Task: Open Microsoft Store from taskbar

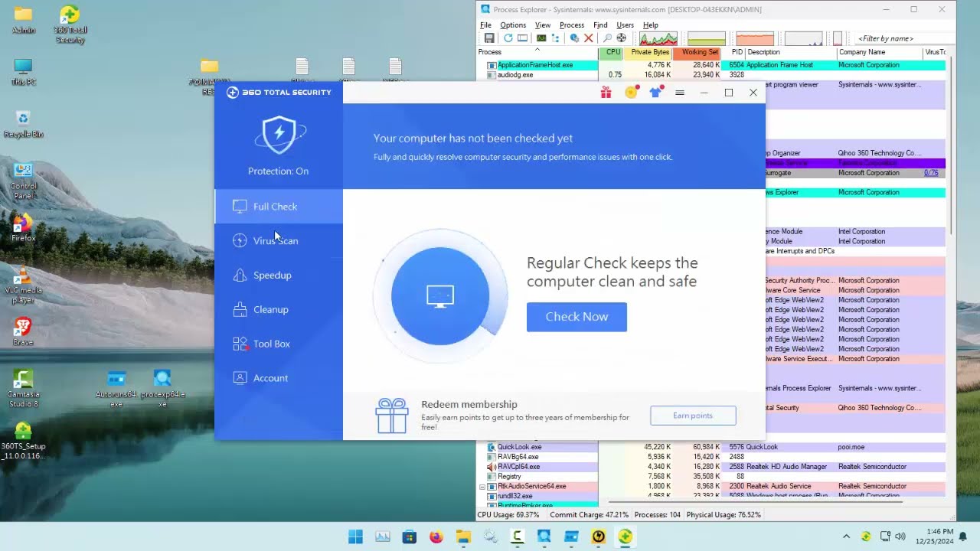Action: (x=410, y=536)
